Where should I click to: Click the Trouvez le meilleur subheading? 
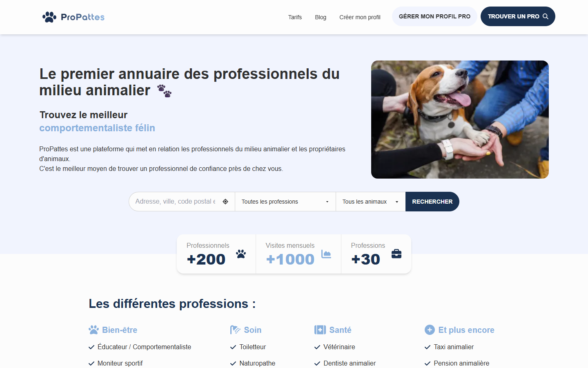[x=84, y=115]
